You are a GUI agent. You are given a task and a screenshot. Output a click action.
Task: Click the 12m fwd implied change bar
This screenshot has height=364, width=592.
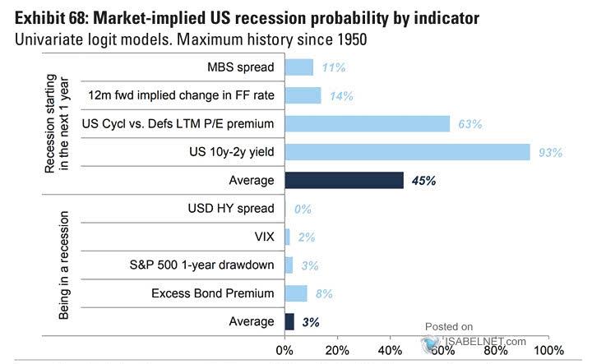303,95
